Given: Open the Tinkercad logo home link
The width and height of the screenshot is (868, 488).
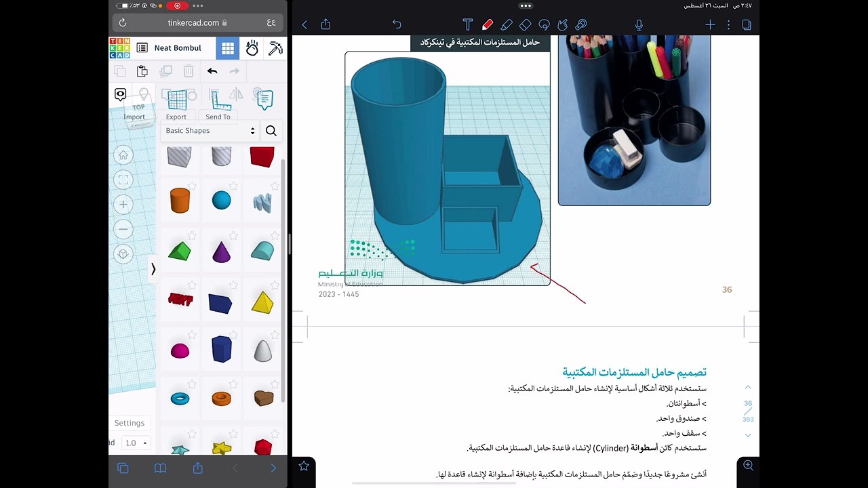Looking at the screenshot, I should (119, 48).
